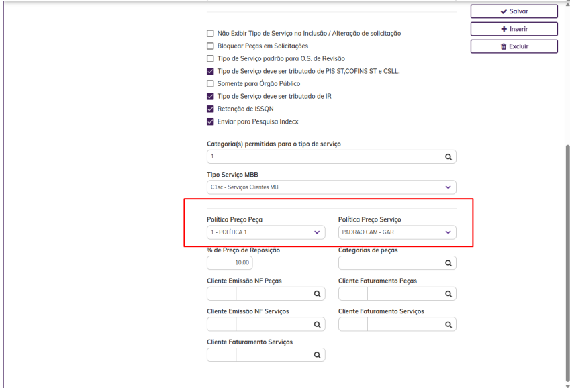Enable Bloquear Peças em Solicitações checkbox

[x=210, y=46]
